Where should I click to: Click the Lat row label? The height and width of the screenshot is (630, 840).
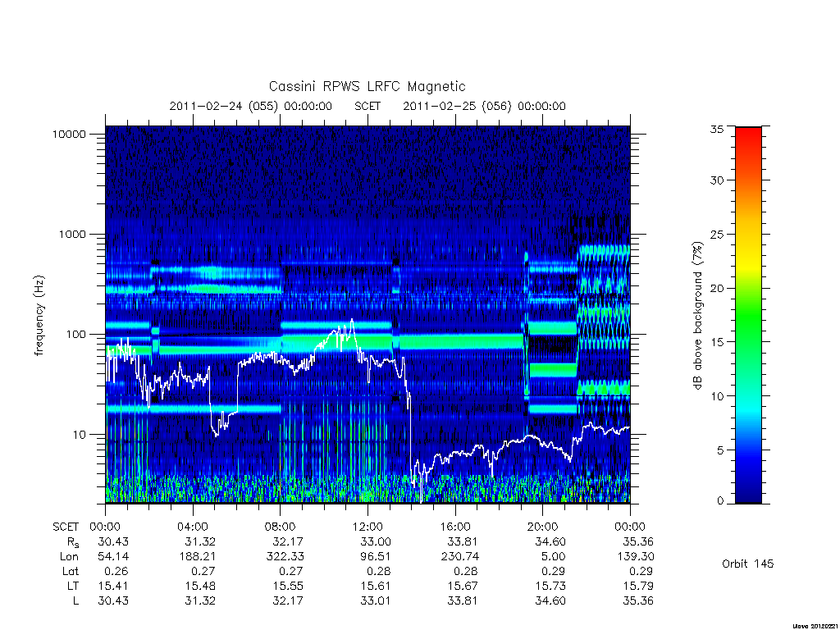pos(71,571)
